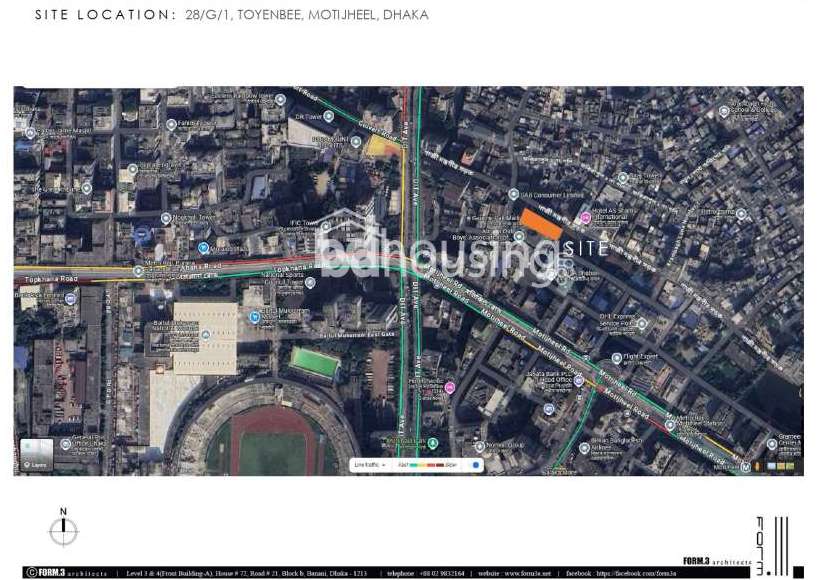
Task: Select the green pin at the map's bottom center
Action: (432, 444)
